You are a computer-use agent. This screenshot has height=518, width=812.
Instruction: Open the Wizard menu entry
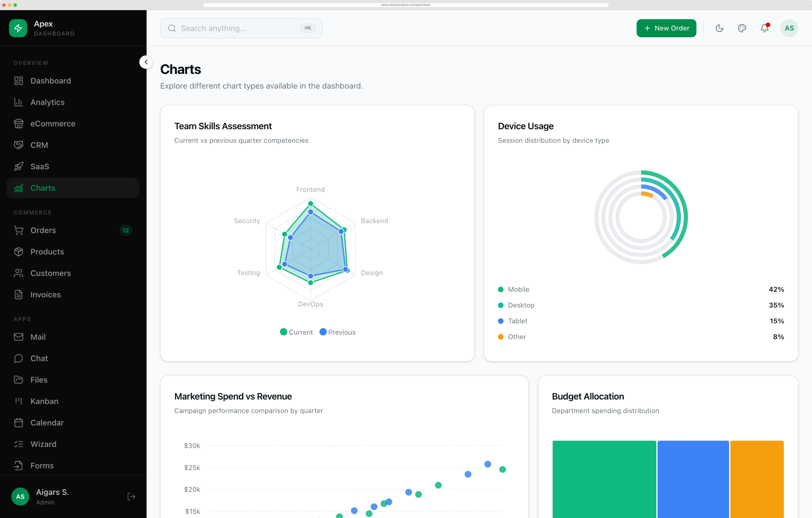[x=73, y=444]
